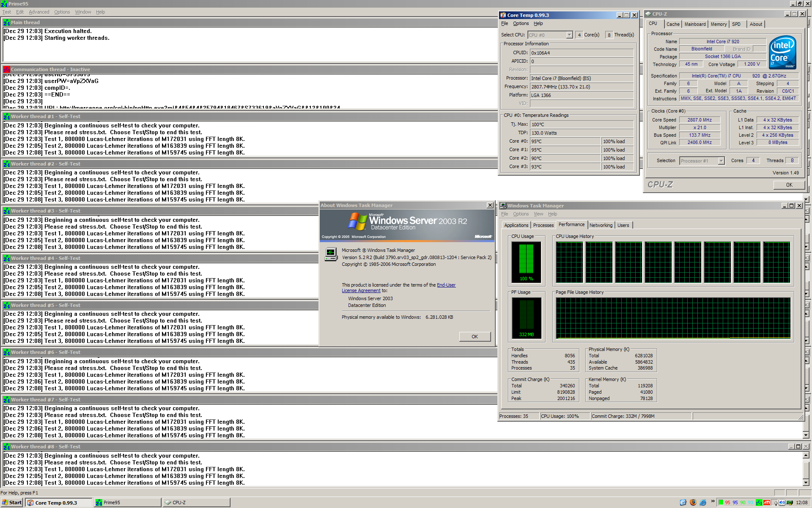812x508 pixels.
Task: Click the green Prime95 tray icon
Action: [x=759, y=503]
